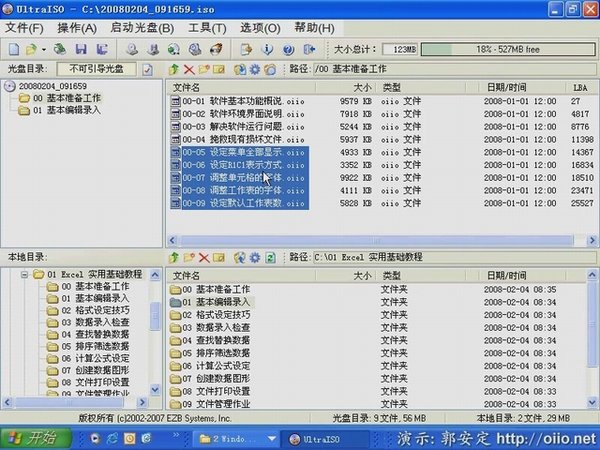Click the Extract icon in the disc toolbar
Image resolution: width=600 pixels, height=450 pixels.
(240, 69)
